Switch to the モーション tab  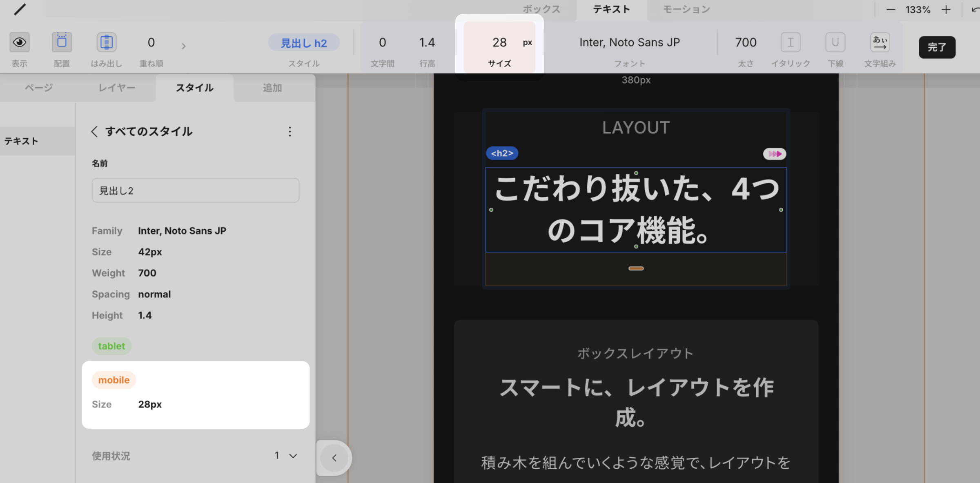click(686, 10)
